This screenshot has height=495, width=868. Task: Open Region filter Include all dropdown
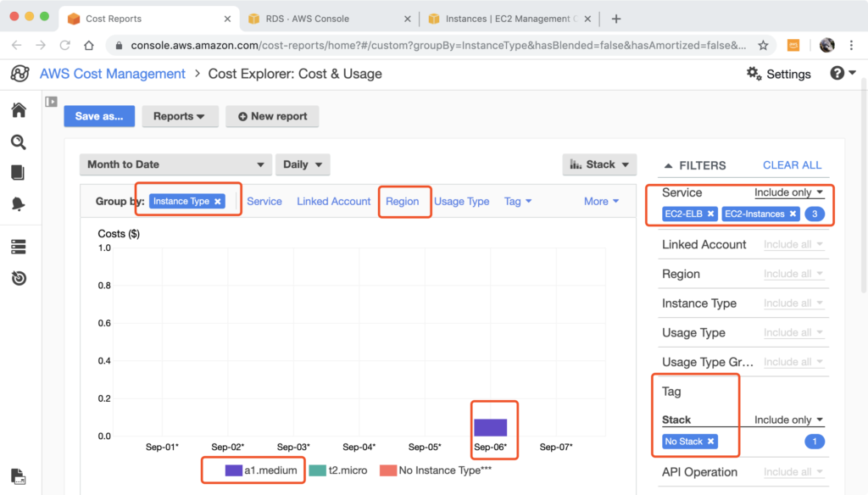[x=793, y=274]
